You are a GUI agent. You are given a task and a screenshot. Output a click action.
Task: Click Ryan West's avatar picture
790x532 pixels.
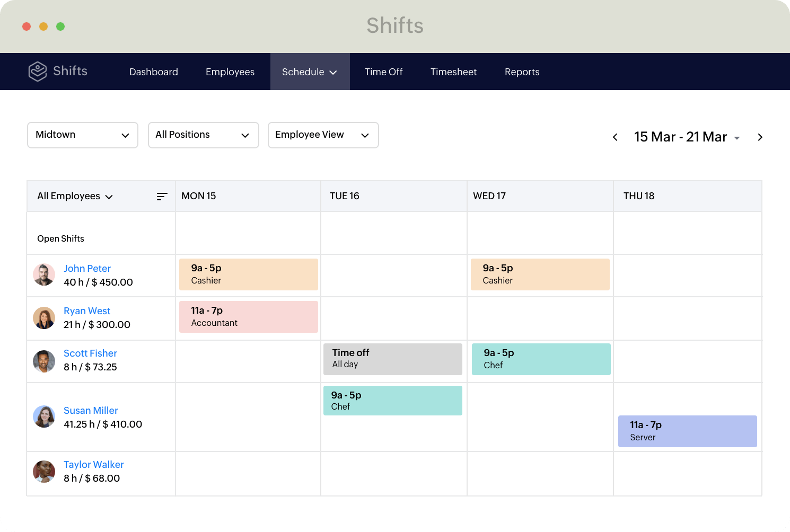44,318
